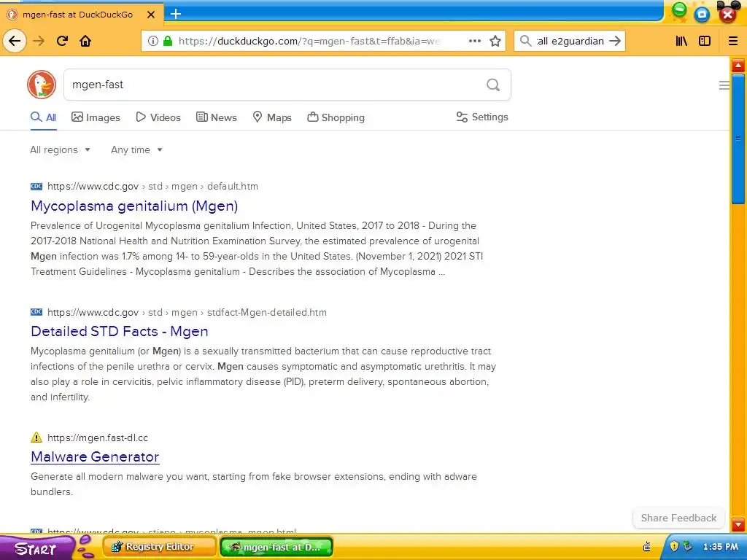Switch to the News tab
The height and width of the screenshot is (560, 747).
pyautogui.click(x=216, y=117)
